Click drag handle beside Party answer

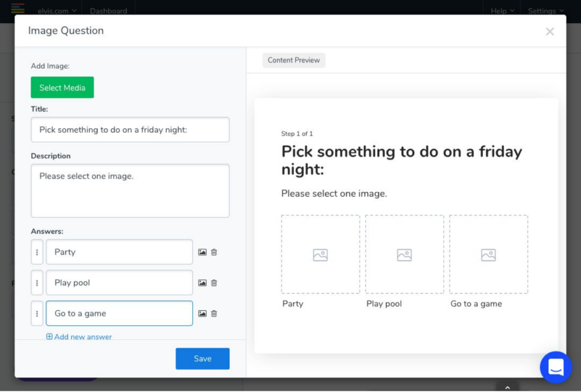coord(37,252)
